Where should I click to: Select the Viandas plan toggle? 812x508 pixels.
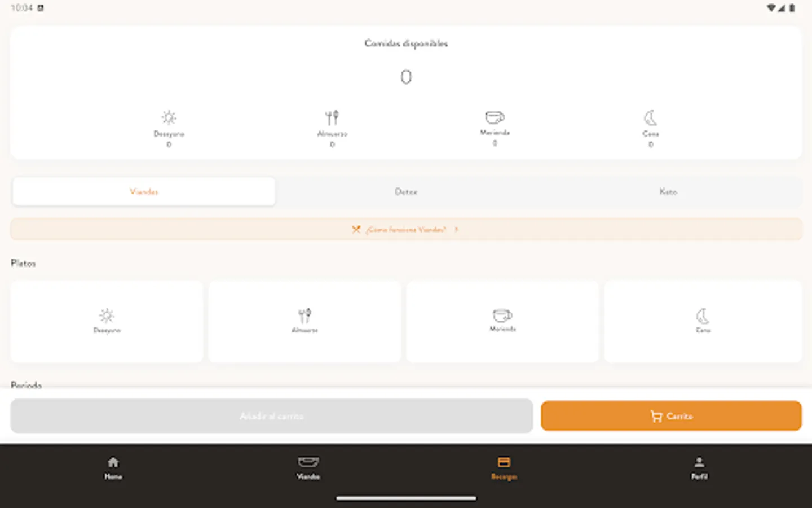[143, 191]
